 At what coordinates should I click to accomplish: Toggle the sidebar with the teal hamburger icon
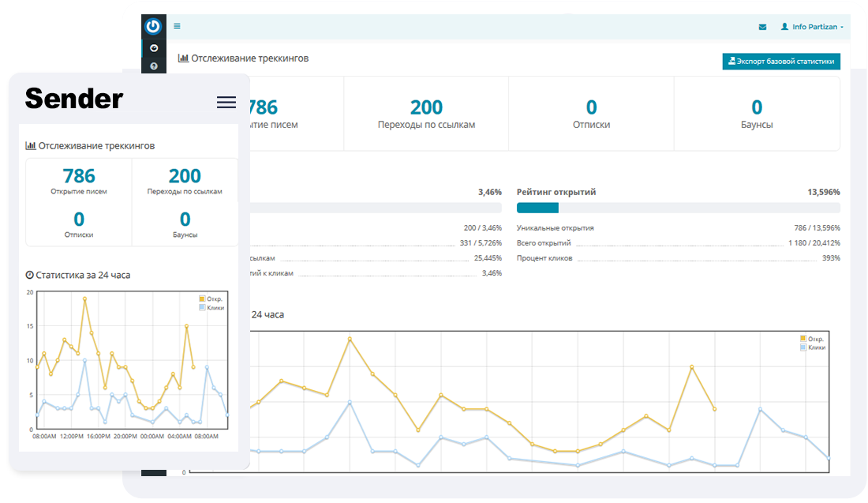pos(177,26)
